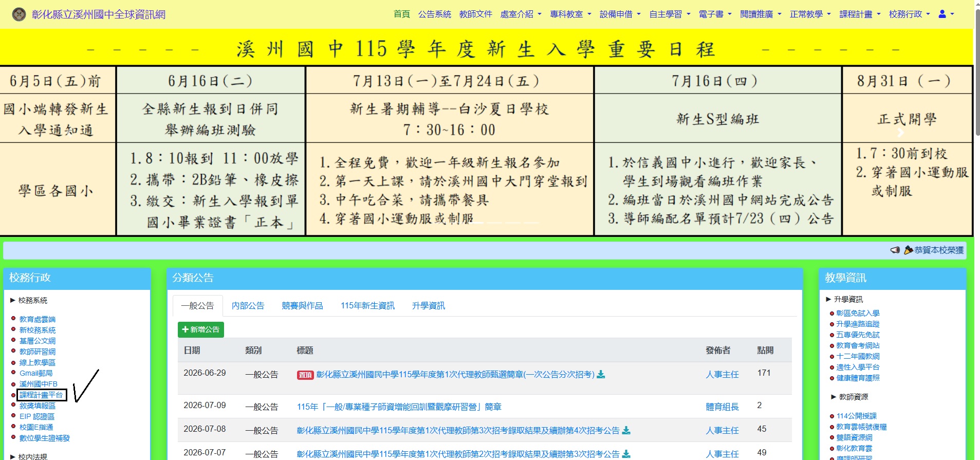Viewport: 980px width, 460px height.
Task: Expand 電子書 dropdown menu
Action: tap(715, 14)
